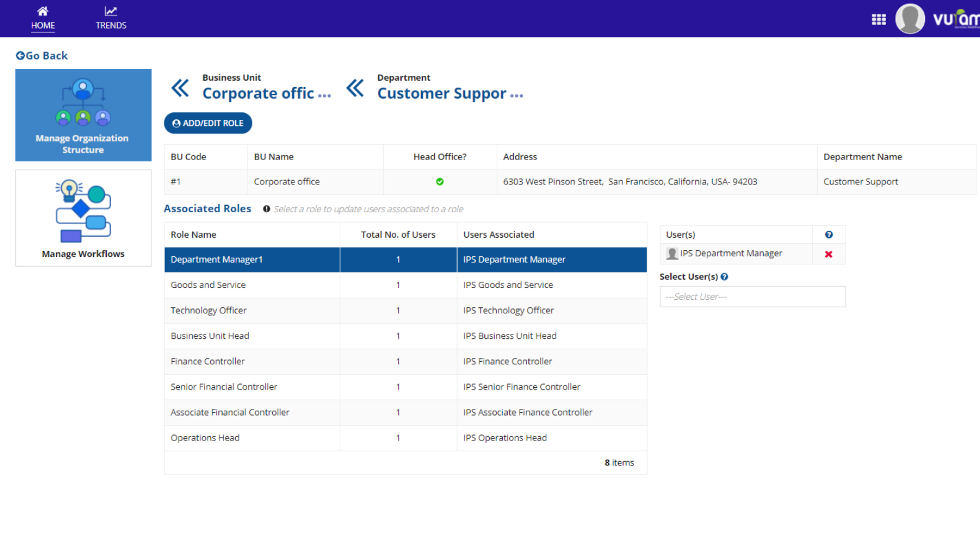This screenshot has width=980, height=544.
Task: Remove IPS Department Manager with red X
Action: tap(828, 254)
